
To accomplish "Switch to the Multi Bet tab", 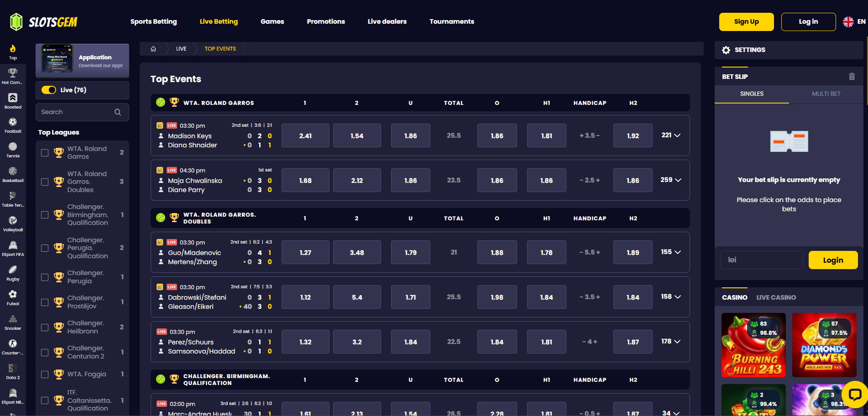I will pyautogui.click(x=826, y=94).
